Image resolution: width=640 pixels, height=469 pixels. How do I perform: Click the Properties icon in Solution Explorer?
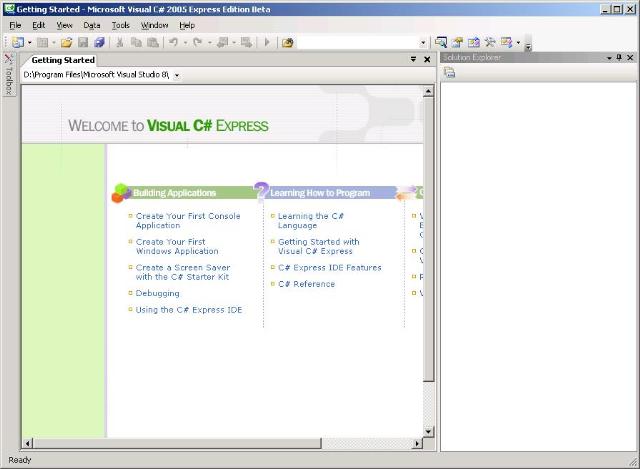pyautogui.click(x=449, y=73)
